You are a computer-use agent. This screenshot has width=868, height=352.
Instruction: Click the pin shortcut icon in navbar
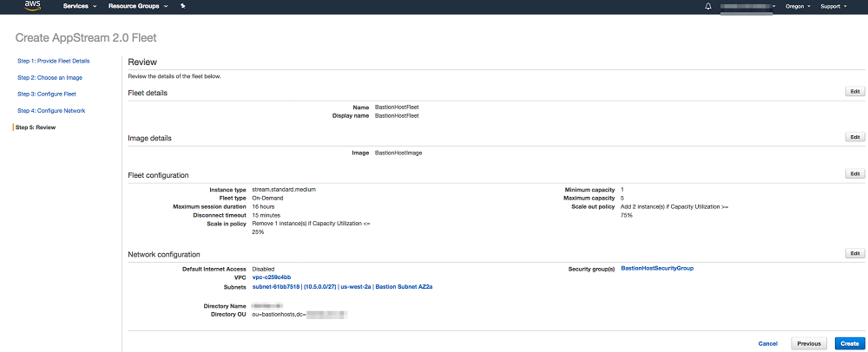pos(183,6)
